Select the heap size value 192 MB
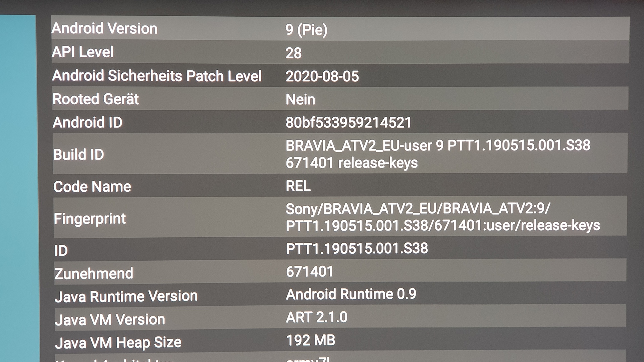644x362 pixels. pos(311,341)
